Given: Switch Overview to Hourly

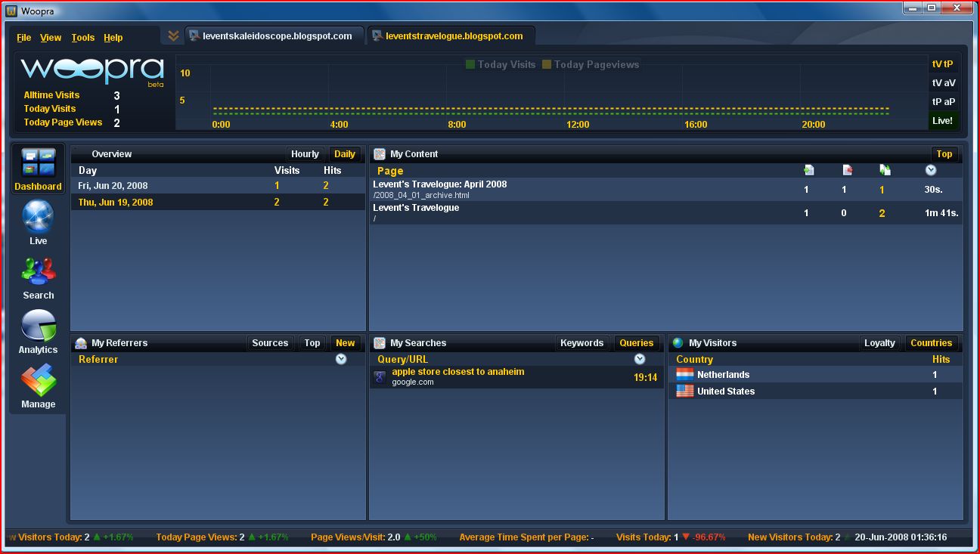Looking at the screenshot, I should click(x=305, y=153).
